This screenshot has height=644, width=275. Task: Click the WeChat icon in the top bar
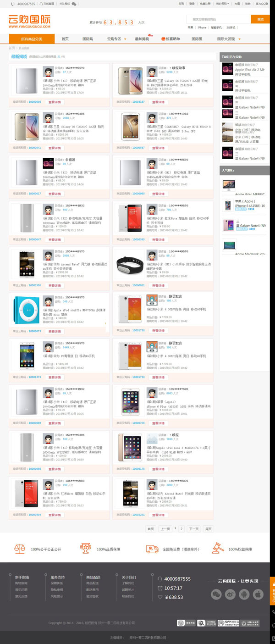74,4
